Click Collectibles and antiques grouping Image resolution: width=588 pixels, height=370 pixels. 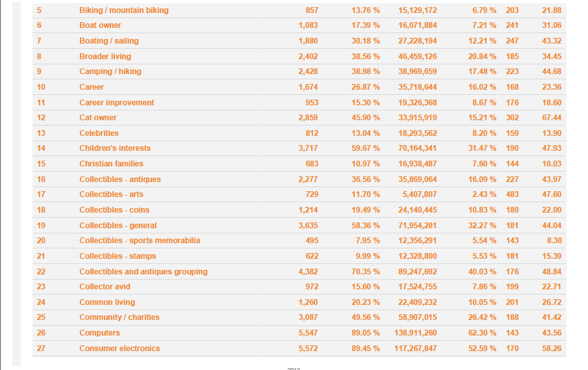(143, 271)
